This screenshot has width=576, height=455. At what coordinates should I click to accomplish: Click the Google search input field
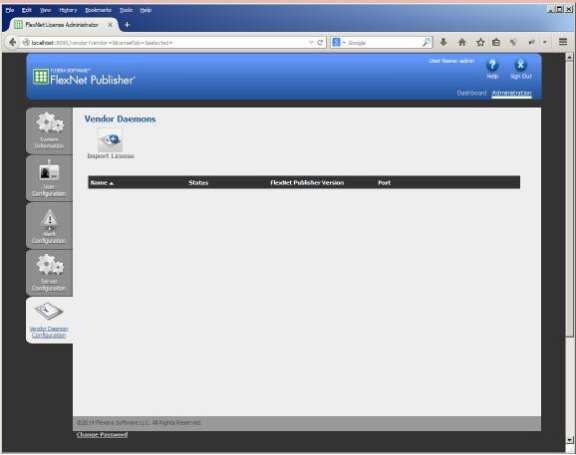point(384,43)
